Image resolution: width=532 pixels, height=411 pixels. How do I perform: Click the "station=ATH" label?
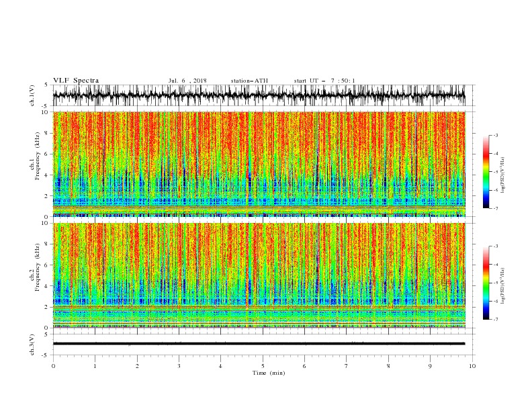(249, 81)
